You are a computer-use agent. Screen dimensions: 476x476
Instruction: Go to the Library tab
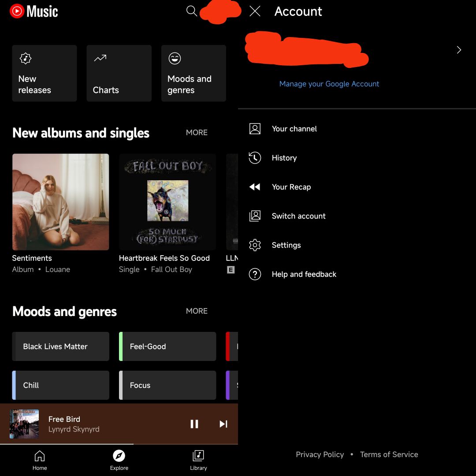pos(198,460)
